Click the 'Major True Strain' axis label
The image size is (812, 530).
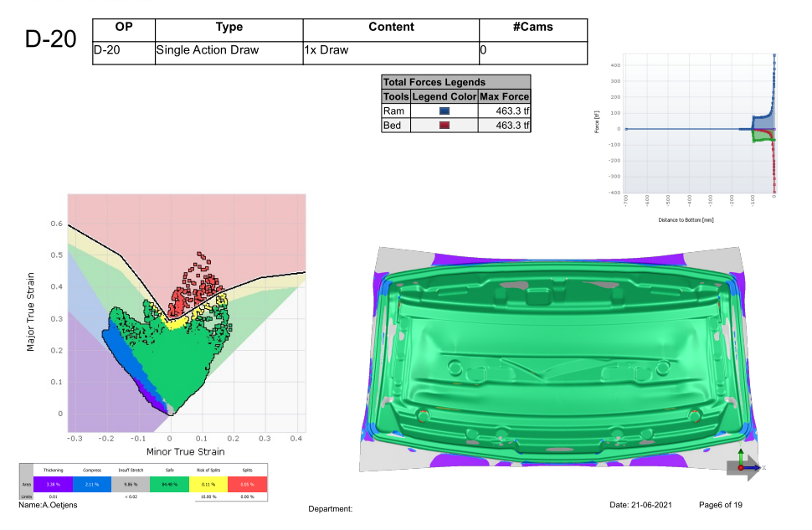point(30,311)
